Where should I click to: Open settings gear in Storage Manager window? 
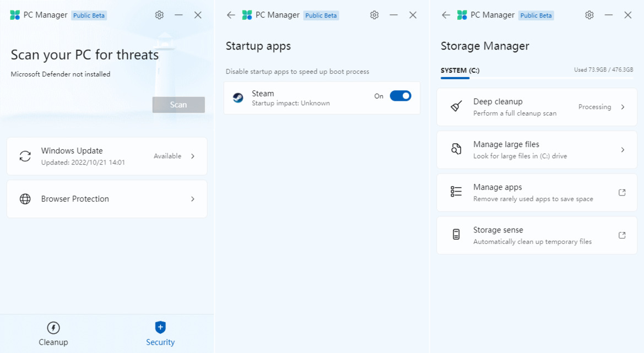589,15
